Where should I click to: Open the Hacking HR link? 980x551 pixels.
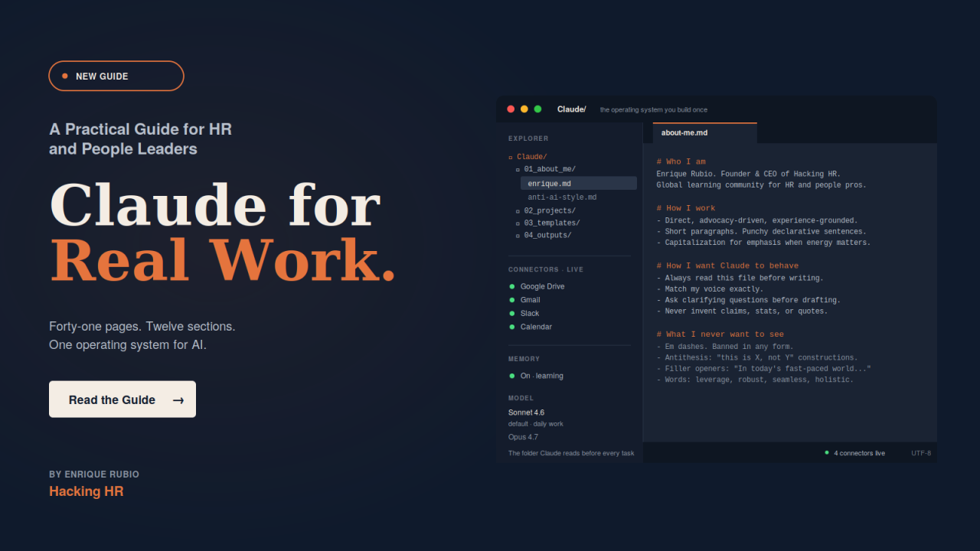tap(86, 491)
